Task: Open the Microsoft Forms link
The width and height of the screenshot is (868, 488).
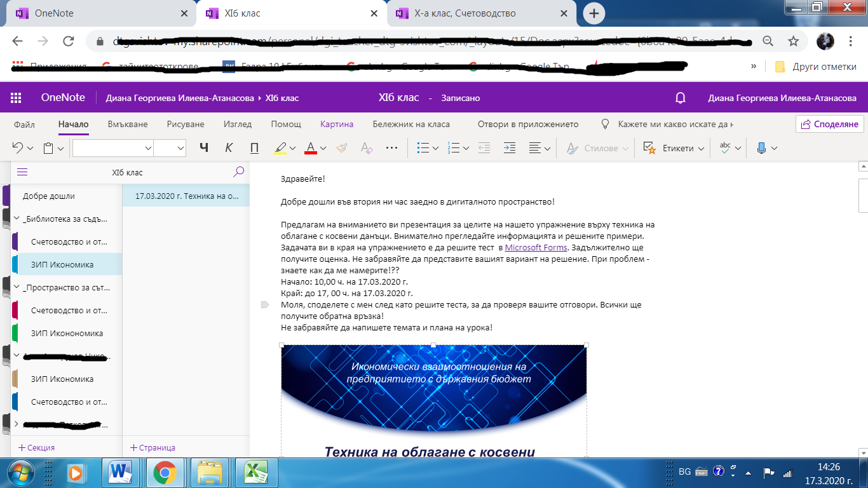Action: [x=536, y=248]
